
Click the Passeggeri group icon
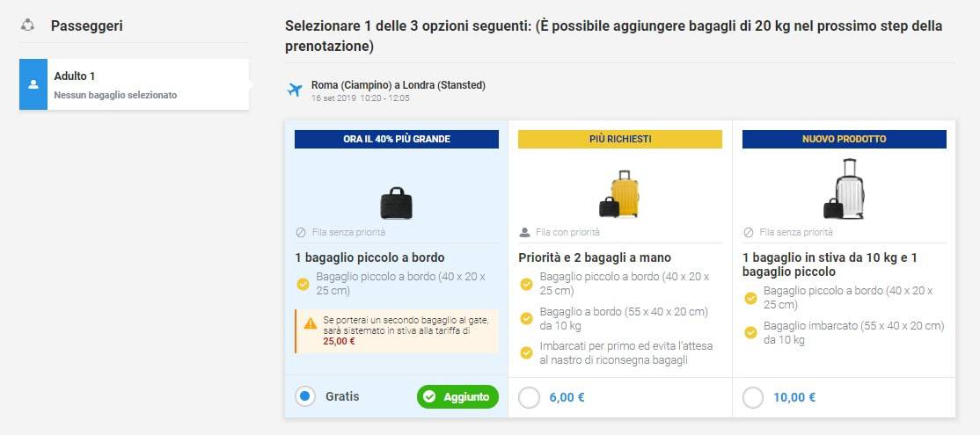click(x=27, y=25)
